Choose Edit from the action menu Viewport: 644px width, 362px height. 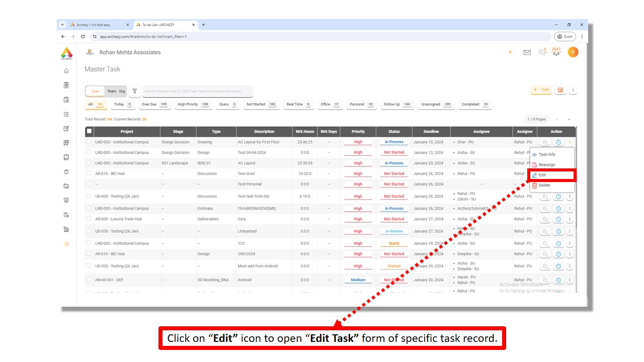tap(552, 175)
